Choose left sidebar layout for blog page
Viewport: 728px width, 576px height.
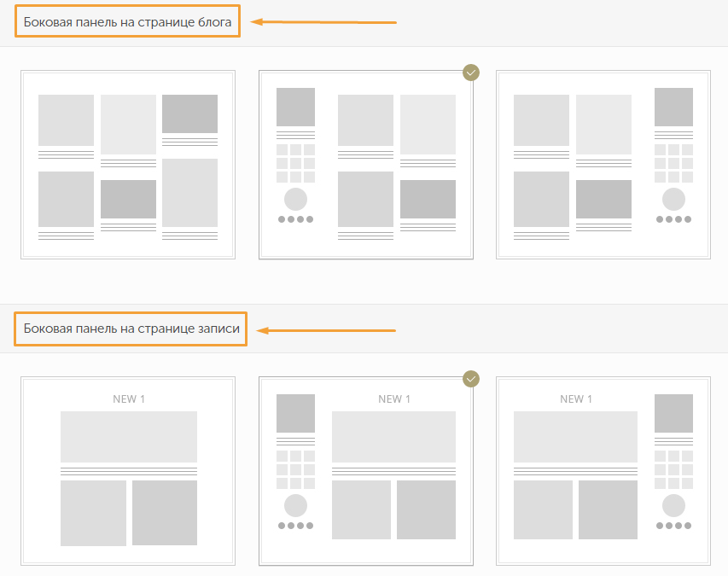(366, 165)
